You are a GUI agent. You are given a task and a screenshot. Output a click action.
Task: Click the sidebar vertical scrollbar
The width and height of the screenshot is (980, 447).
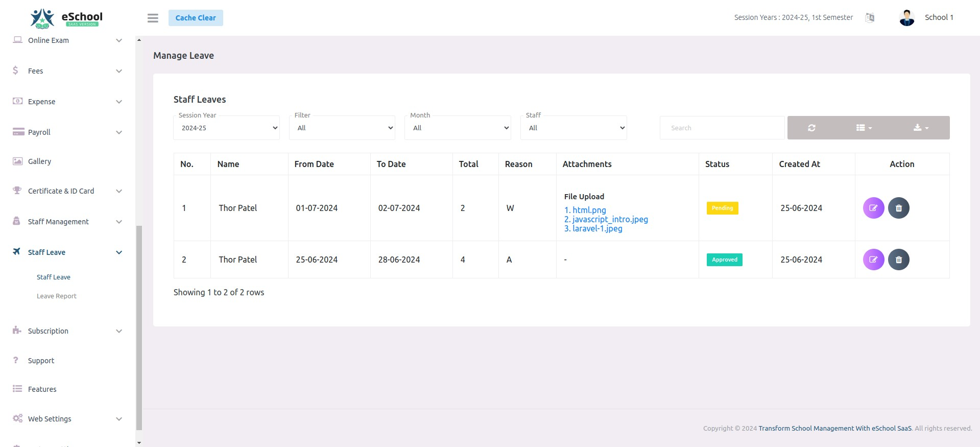pyautogui.click(x=139, y=327)
